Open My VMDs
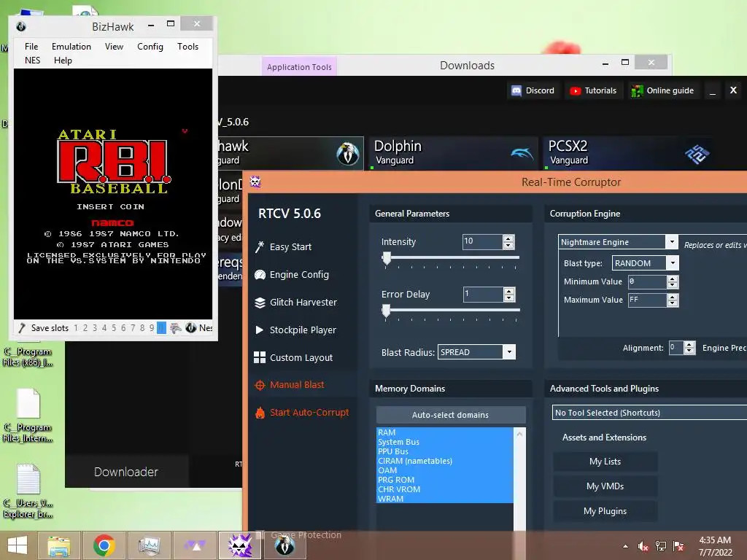The height and width of the screenshot is (560, 747). pos(605,486)
